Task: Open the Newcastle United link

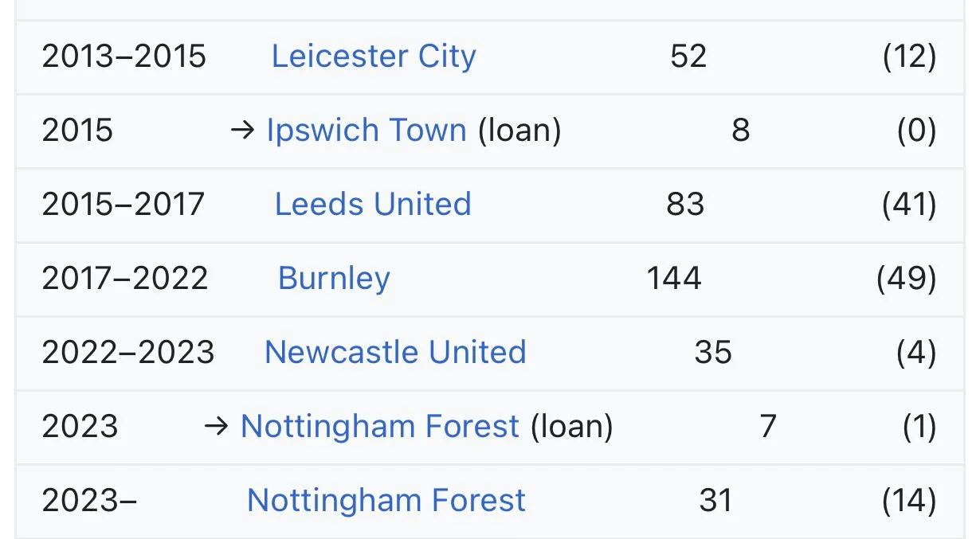Action: point(395,353)
